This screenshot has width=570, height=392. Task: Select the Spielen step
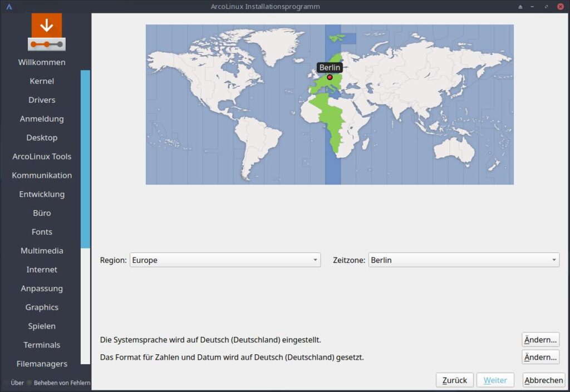42,326
